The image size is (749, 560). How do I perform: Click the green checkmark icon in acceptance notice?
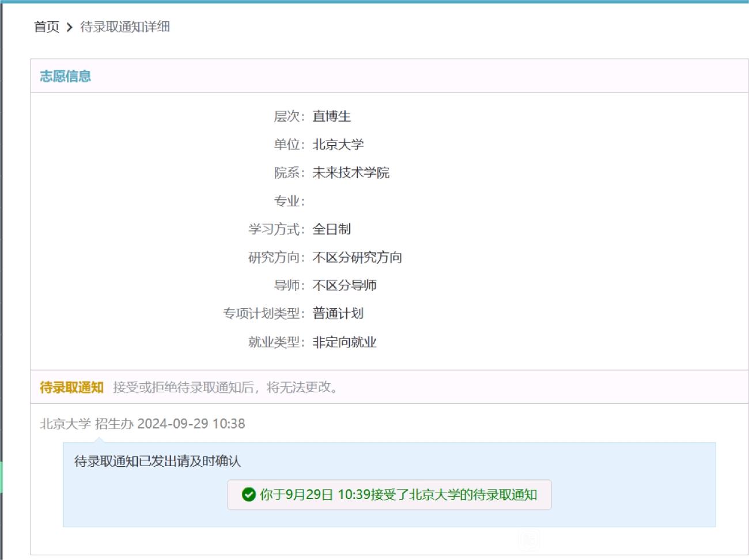tap(248, 495)
